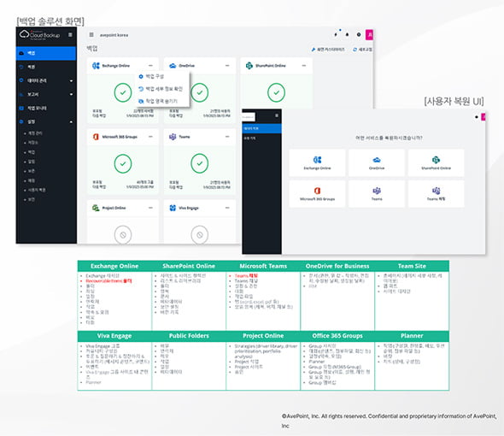Open the Project Online card options menu
504x436 pixels.
[x=150, y=208]
